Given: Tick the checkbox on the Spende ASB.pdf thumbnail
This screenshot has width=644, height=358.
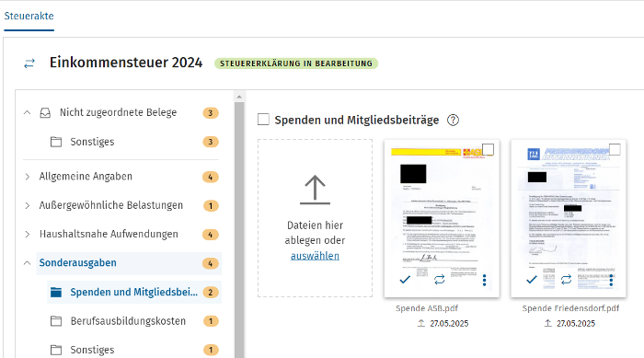Looking at the screenshot, I should (488, 150).
